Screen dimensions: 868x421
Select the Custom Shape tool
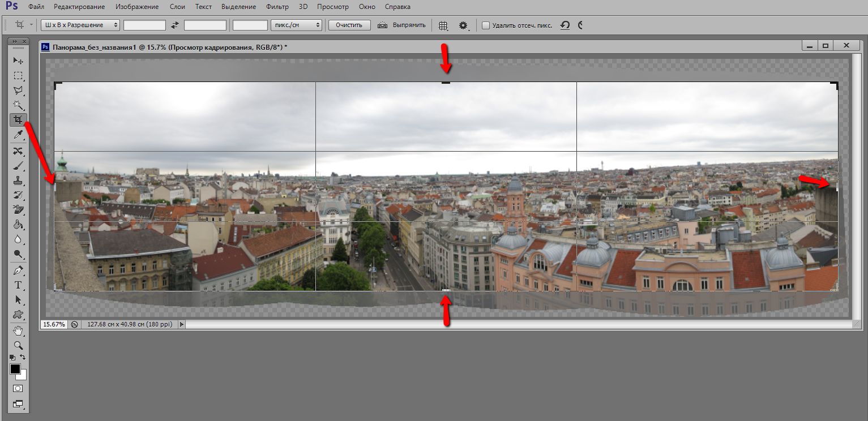(x=18, y=315)
